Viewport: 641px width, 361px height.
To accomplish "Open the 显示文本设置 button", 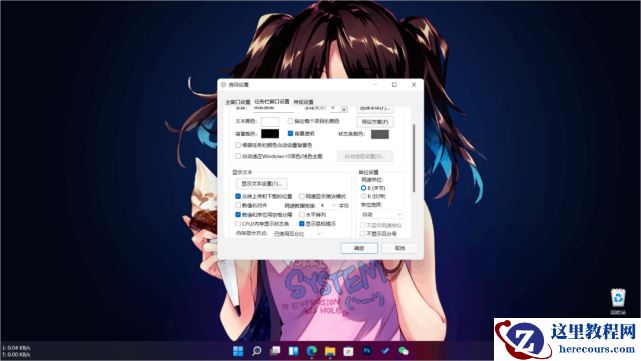I will (x=262, y=184).
